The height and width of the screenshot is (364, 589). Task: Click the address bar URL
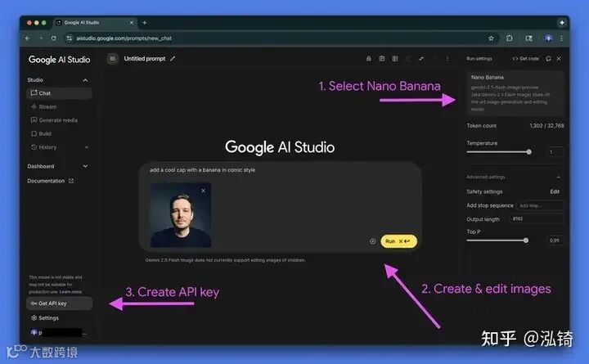tap(124, 38)
